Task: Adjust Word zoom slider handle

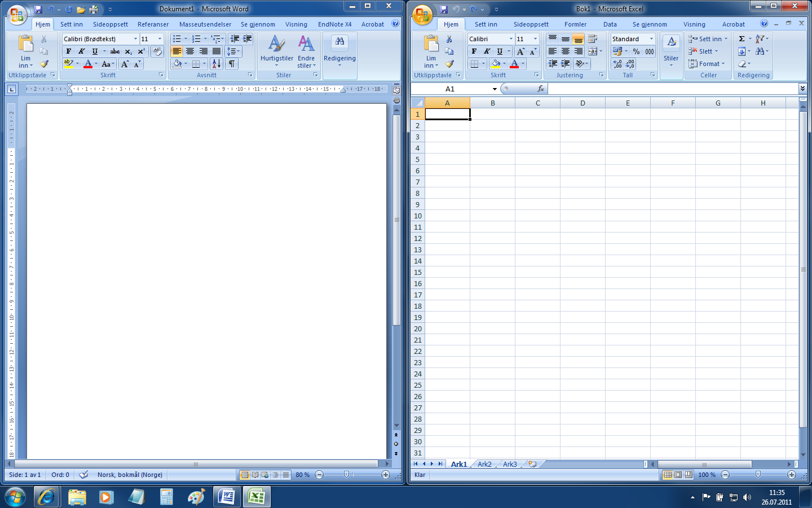Action: pyautogui.click(x=346, y=475)
